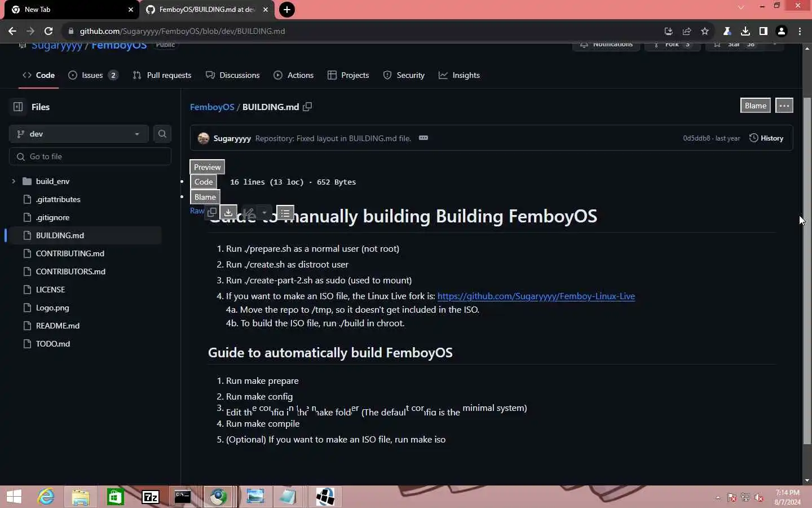812x508 pixels.
Task: Open edit options dropdown arrow
Action: [x=264, y=213]
